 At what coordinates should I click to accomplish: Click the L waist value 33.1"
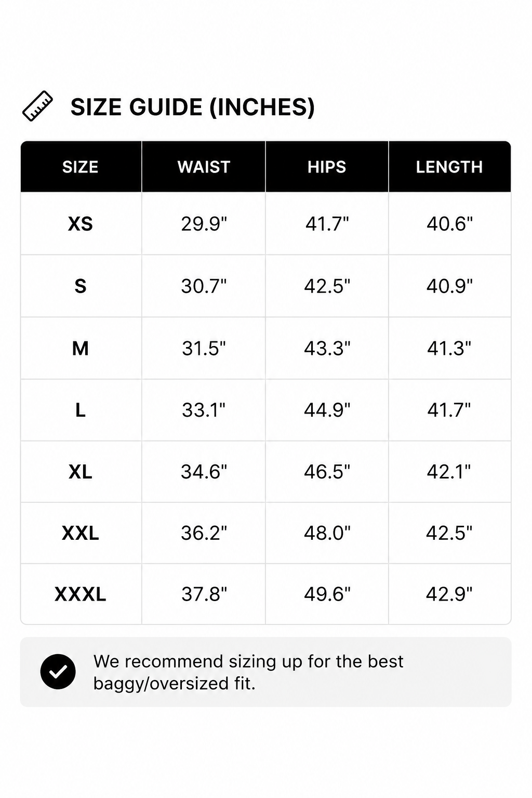coord(204,410)
